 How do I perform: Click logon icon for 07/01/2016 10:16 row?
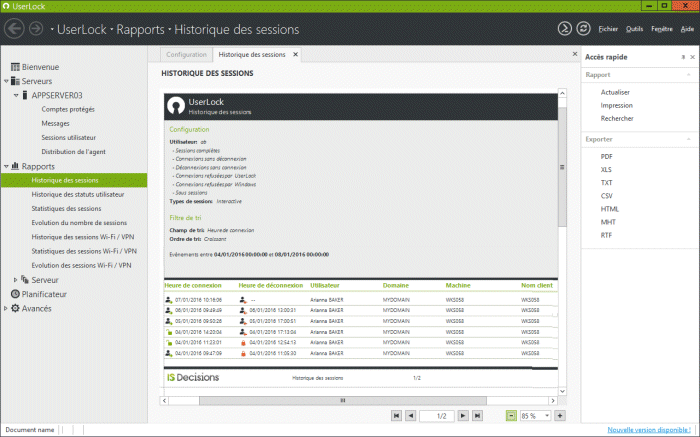[x=168, y=300]
